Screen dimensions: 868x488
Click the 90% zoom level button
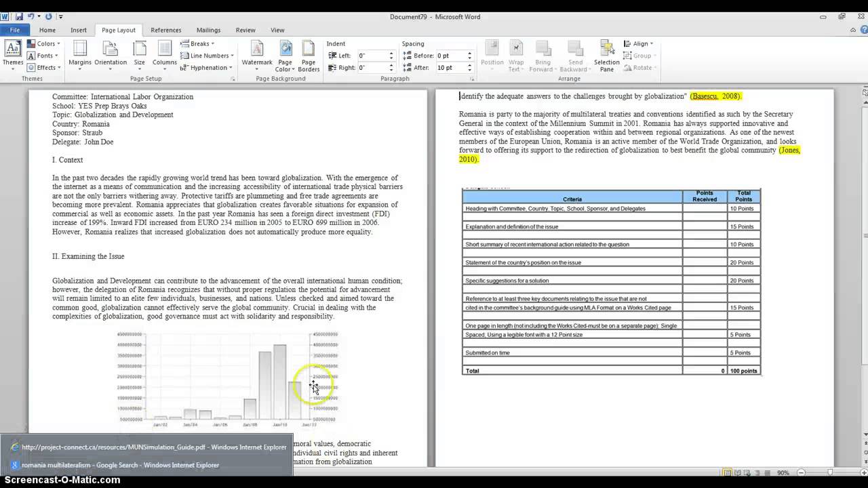pyautogui.click(x=784, y=472)
